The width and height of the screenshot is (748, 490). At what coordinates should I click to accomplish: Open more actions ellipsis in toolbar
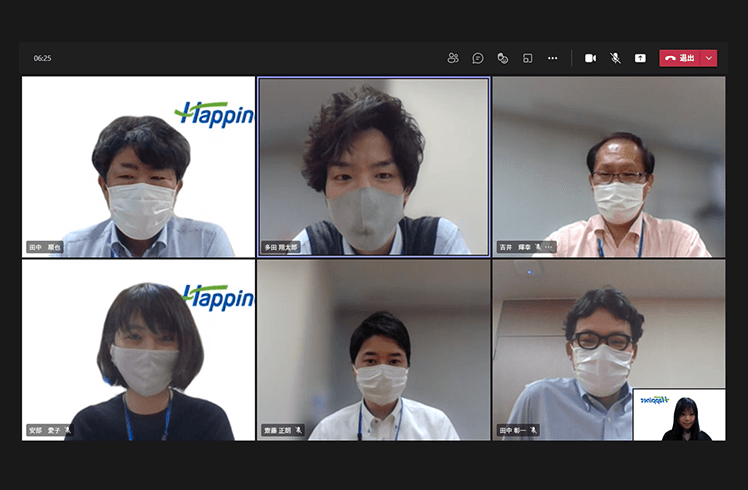click(x=552, y=58)
